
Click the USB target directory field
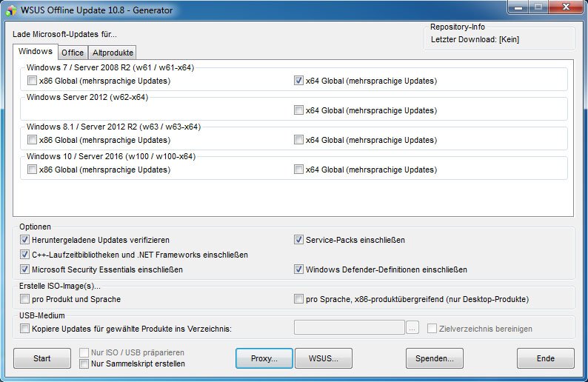tap(349, 327)
